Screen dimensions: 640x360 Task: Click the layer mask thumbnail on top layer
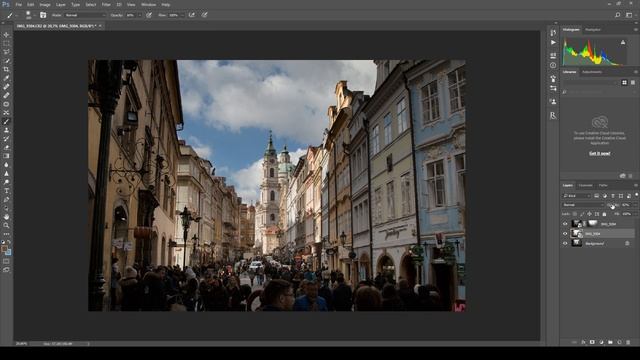click(x=592, y=223)
